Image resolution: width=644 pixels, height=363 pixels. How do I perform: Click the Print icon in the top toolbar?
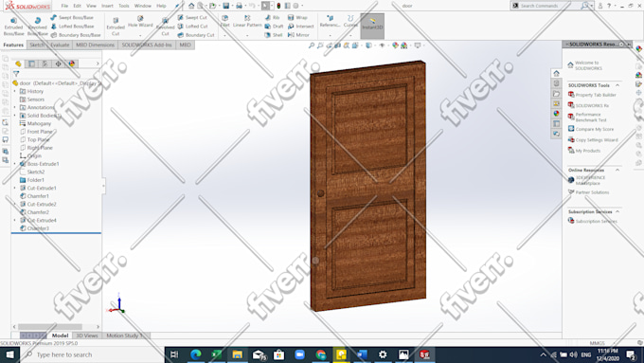tap(239, 6)
